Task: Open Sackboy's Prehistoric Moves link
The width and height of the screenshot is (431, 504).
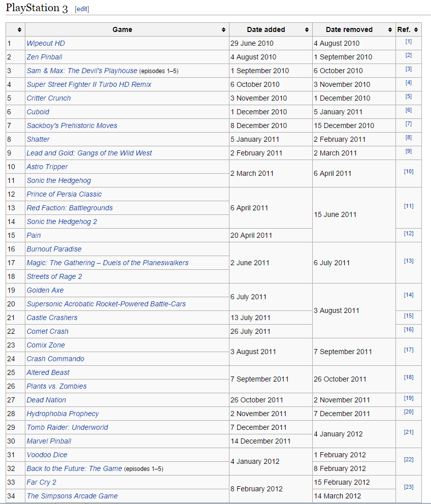Action: [x=72, y=125]
